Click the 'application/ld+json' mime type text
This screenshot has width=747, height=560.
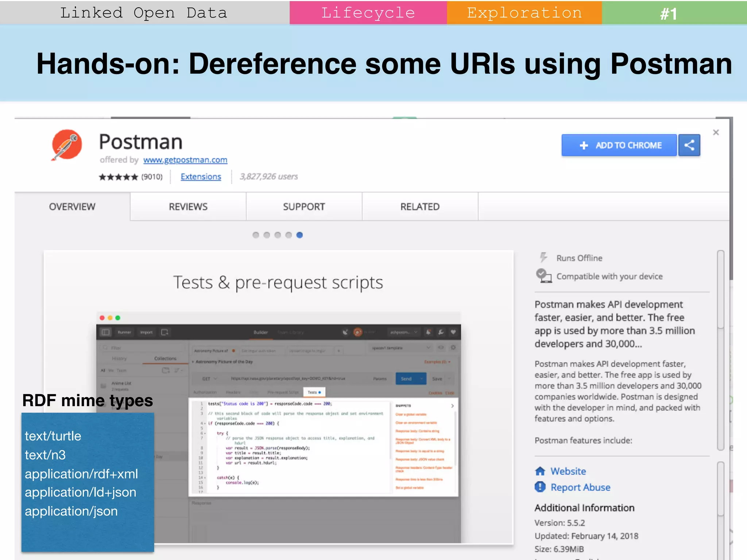coord(81,493)
